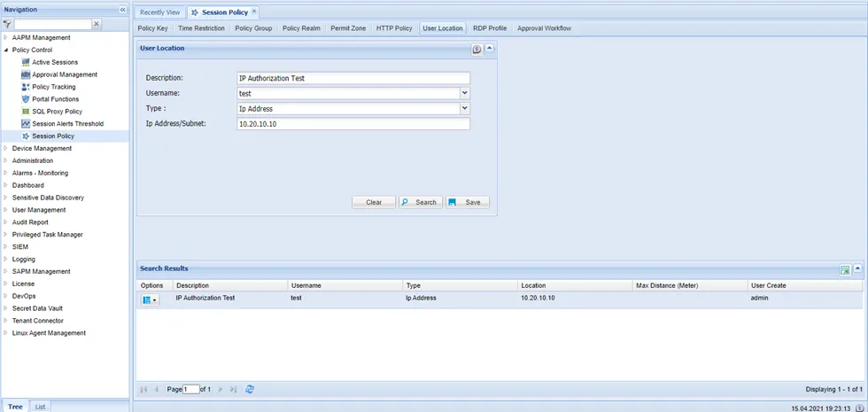868x412 pixels.
Task: Collapse the Search Results panel
Action: (x=857, y=269)
